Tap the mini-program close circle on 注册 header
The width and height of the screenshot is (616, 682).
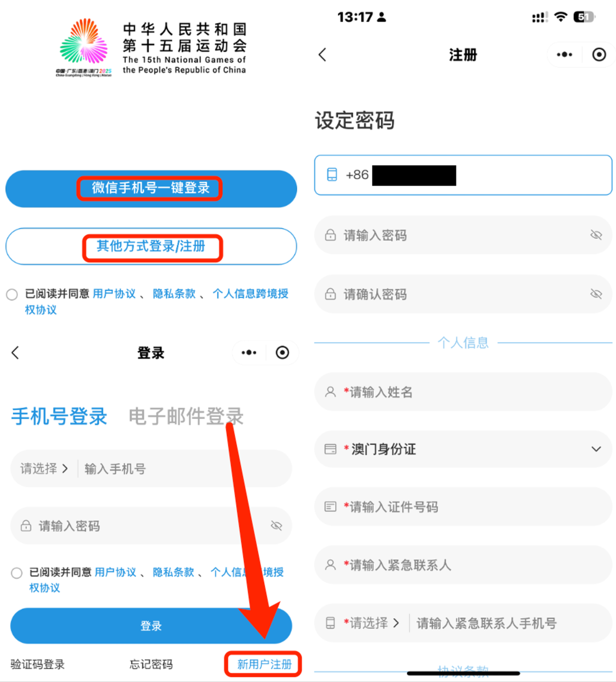point(599,55)
